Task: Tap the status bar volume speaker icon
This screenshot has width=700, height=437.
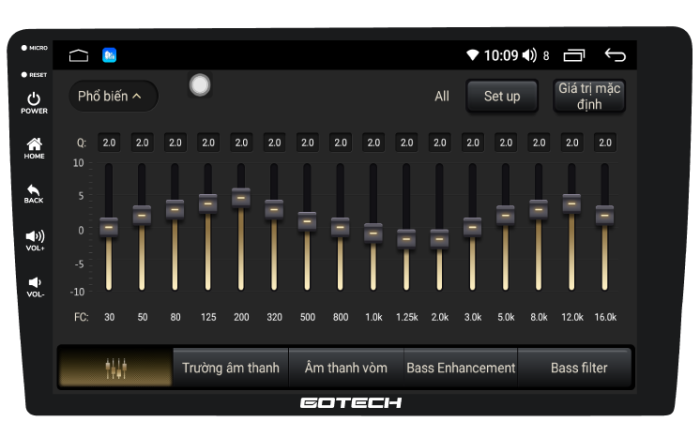Action: (530, 56)
